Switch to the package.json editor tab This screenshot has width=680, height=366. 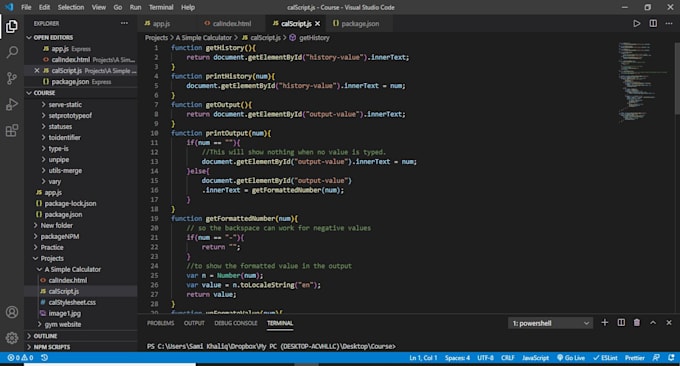pos(360,24)
